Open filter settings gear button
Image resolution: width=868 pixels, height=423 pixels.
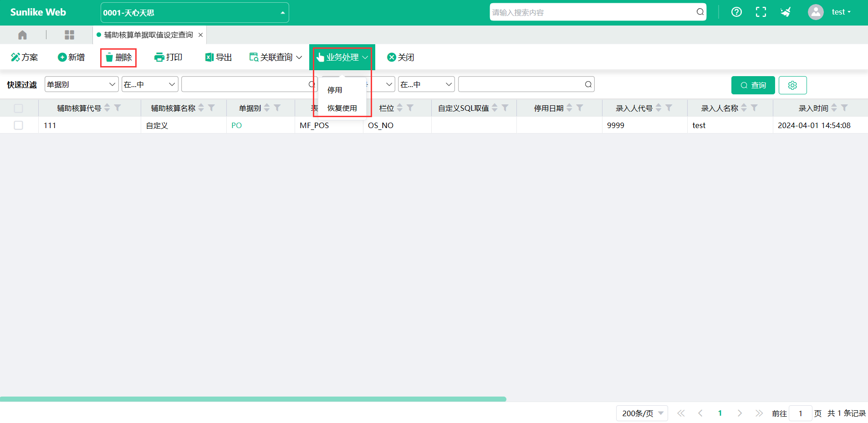click(792, 85)
